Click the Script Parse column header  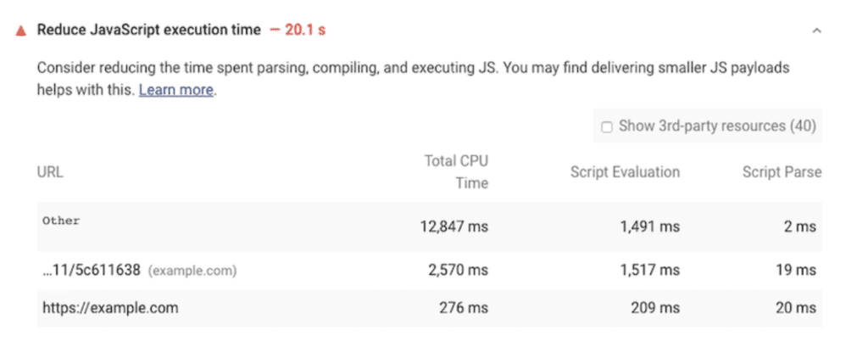click(x=782, y=172)
